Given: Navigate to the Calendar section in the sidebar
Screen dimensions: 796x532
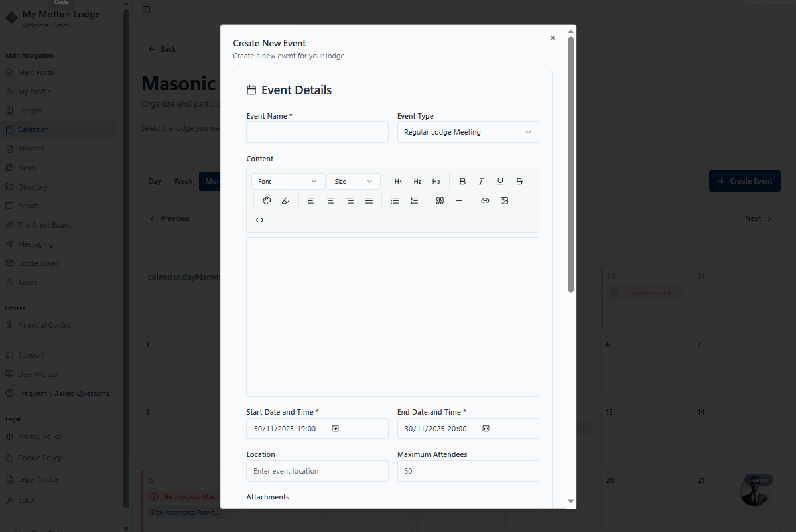Looking at the screenshot, I should (33, 129).
